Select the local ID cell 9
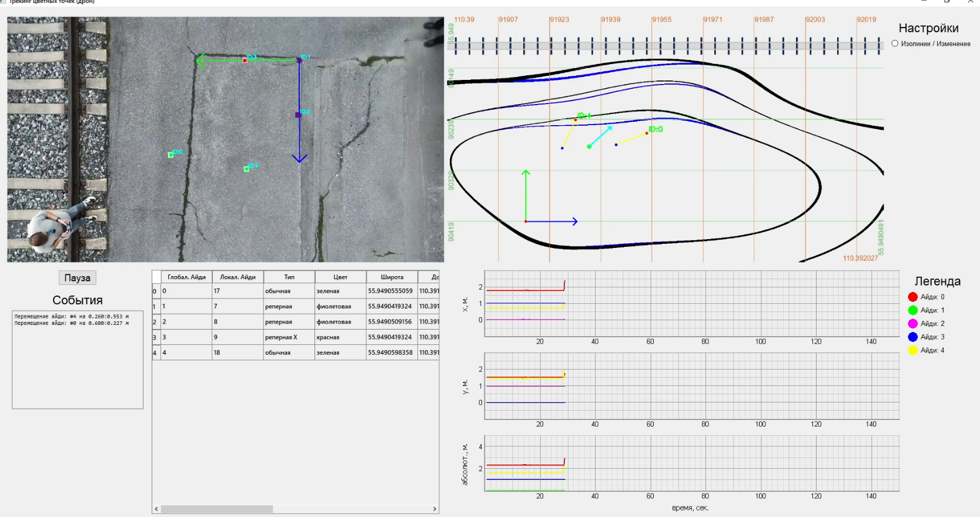Image resolution: width=980 pixels, height=517 pixels. tap(238, 337)
